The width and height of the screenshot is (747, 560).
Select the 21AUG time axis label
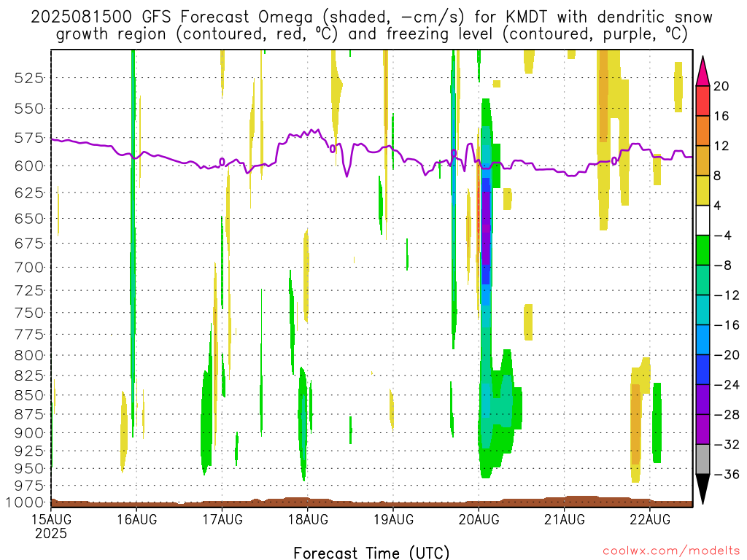(565, 519)
